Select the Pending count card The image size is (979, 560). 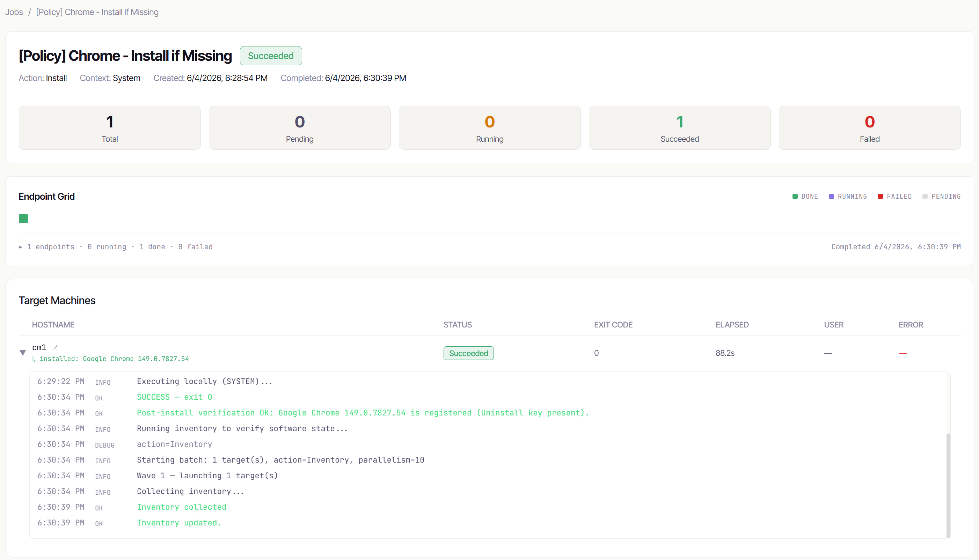click(x=300, y=128)
